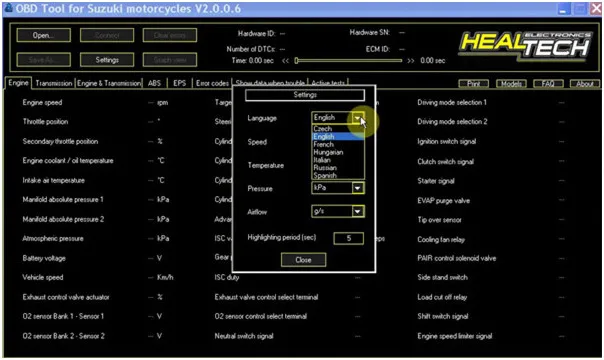Image resolution: width=604 pixels, height=360 pixels.
Task: Click the Engine speed label
Action: tap(42, 102)
